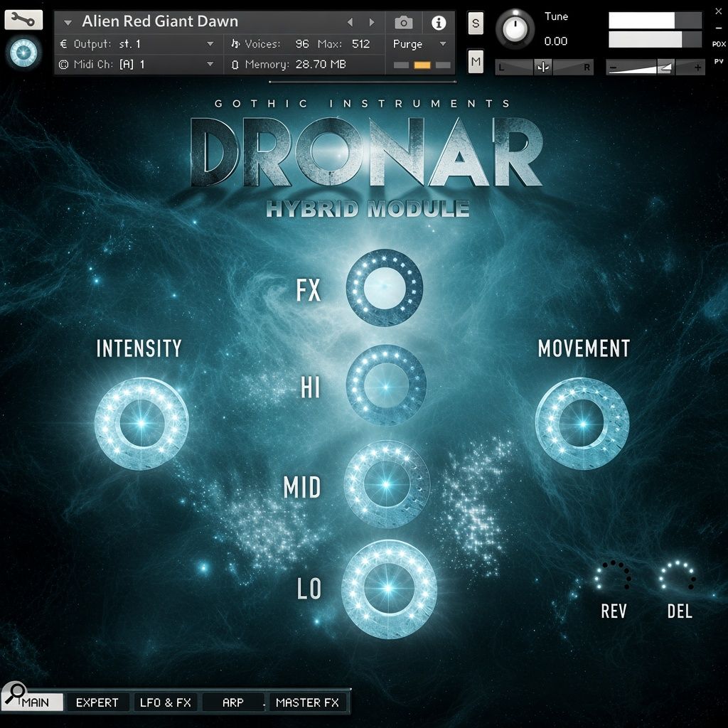The width and height of the screenshot is (728, 728).
Task: Click the LO layer ring knob
Action: click(389, 589)
